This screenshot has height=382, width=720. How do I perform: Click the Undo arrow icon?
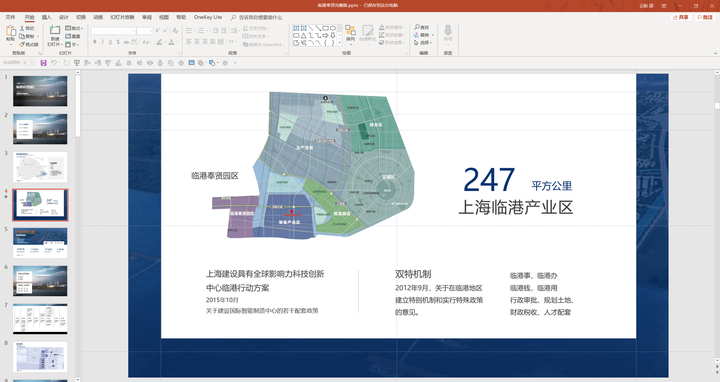coord(54,63)
